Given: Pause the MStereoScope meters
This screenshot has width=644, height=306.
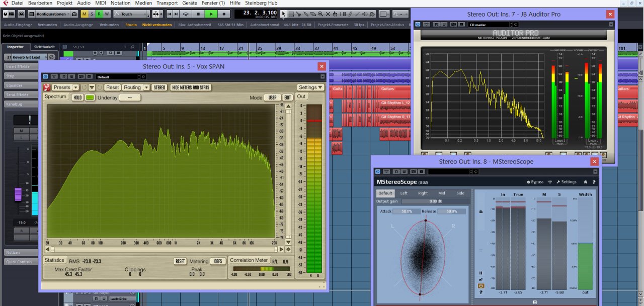Looking at the screenshot, I should coord(480,272).
